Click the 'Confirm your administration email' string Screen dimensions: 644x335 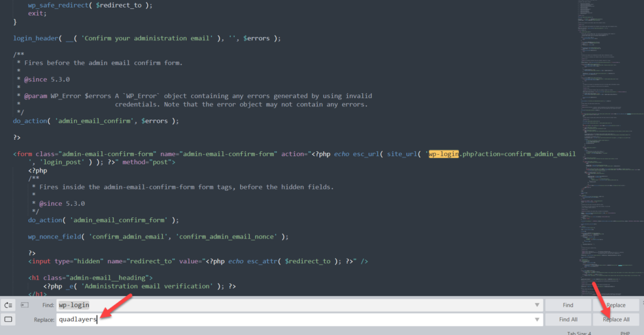coord(147,38)
